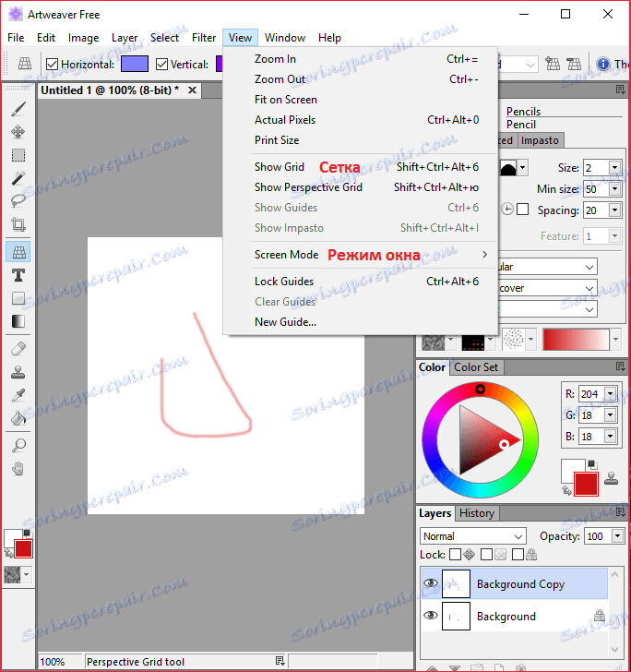Viewport: 631px width, 672px height.
Task: Toggle the first Lock checkbox in Layers
Action: coord(456,555)
